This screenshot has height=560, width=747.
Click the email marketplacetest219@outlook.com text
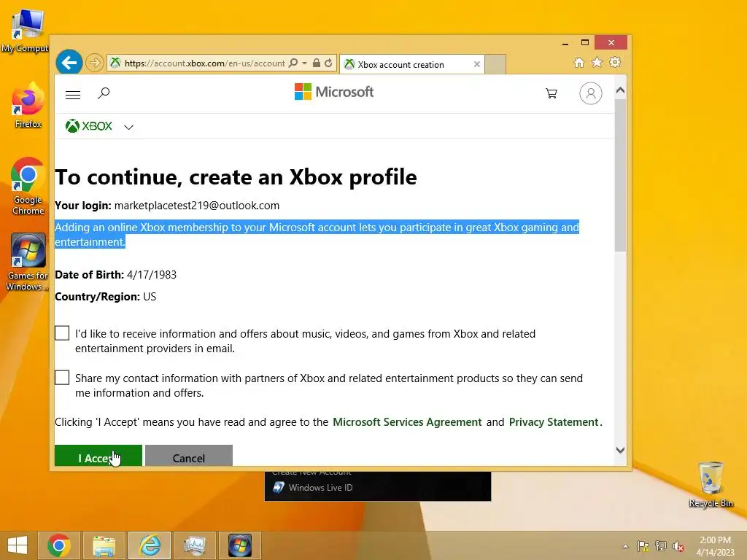click(197, 206)
